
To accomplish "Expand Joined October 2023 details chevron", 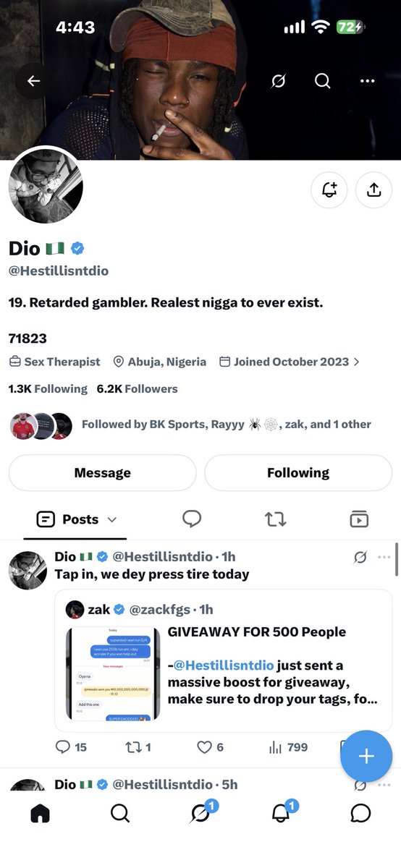I will tap(356, 362).
